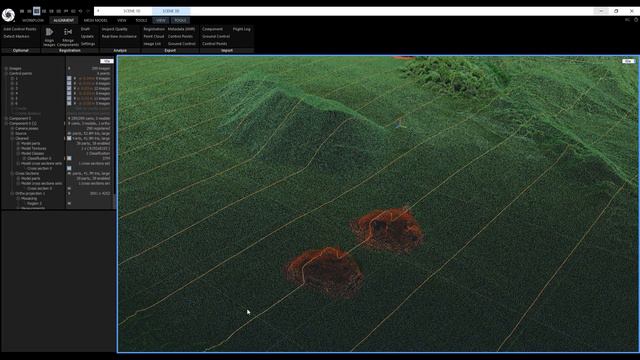Export Image List
Screen dimensions: 640x360
(152, 44)
